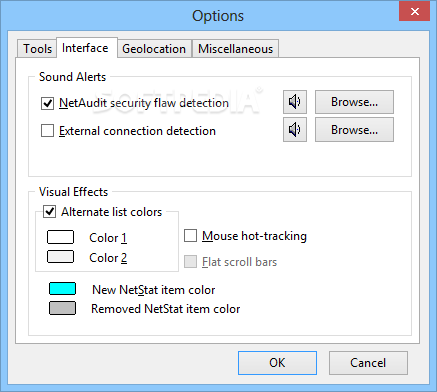The height and width of the screenshot is (392, 437).
Task: Play the NetAudit security flaw sound
Action: click(295, 102)
